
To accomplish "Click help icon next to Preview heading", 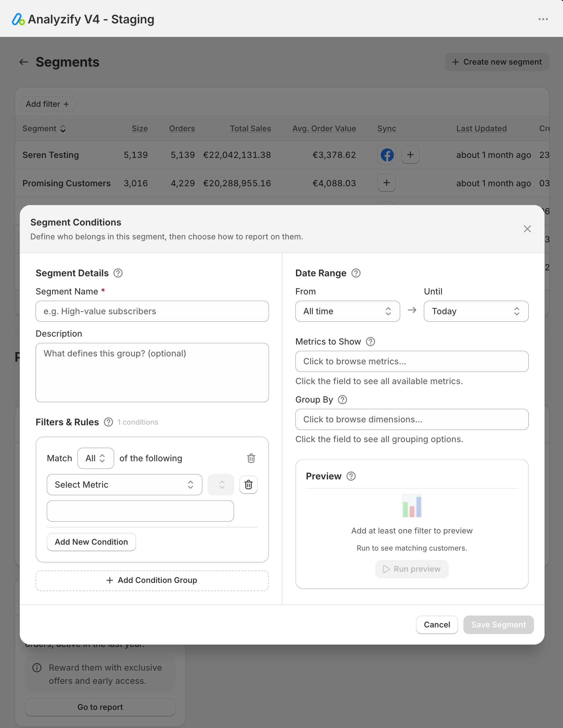I will coord(351,476).
